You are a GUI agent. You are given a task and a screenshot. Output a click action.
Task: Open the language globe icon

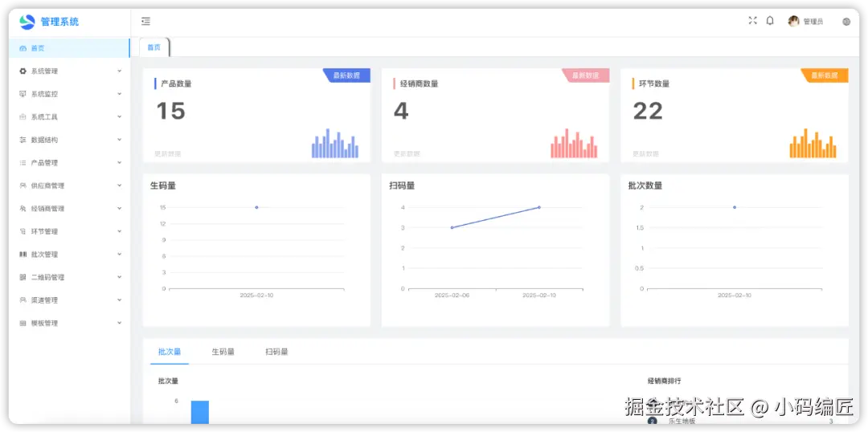pyautogui.click(x=846, y=22)
